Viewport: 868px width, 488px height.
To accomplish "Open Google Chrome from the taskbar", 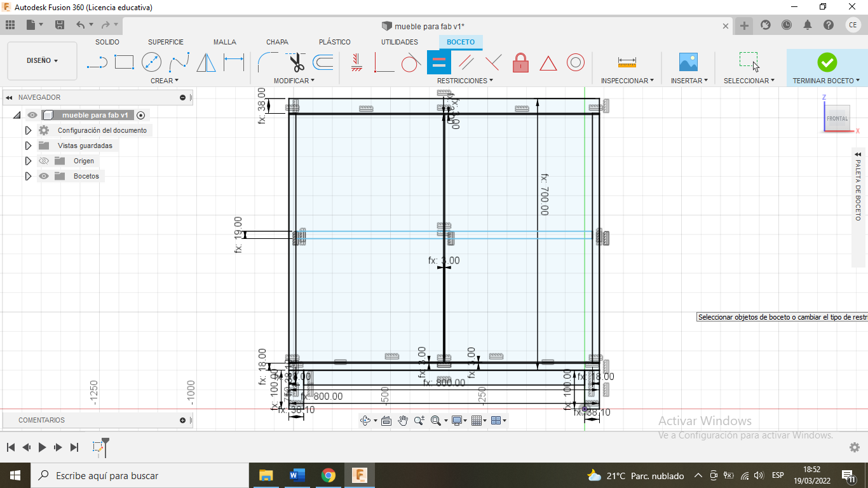I will coord(328,475).
